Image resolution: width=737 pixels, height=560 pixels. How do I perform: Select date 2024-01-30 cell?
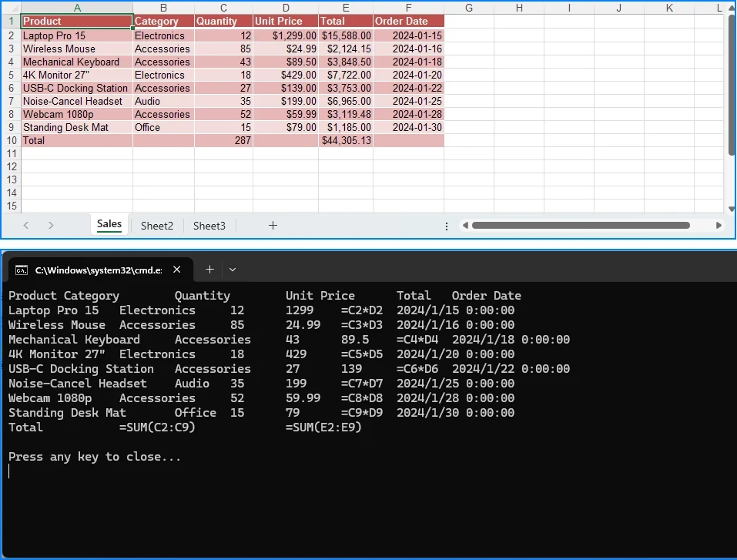coord(408,127)
